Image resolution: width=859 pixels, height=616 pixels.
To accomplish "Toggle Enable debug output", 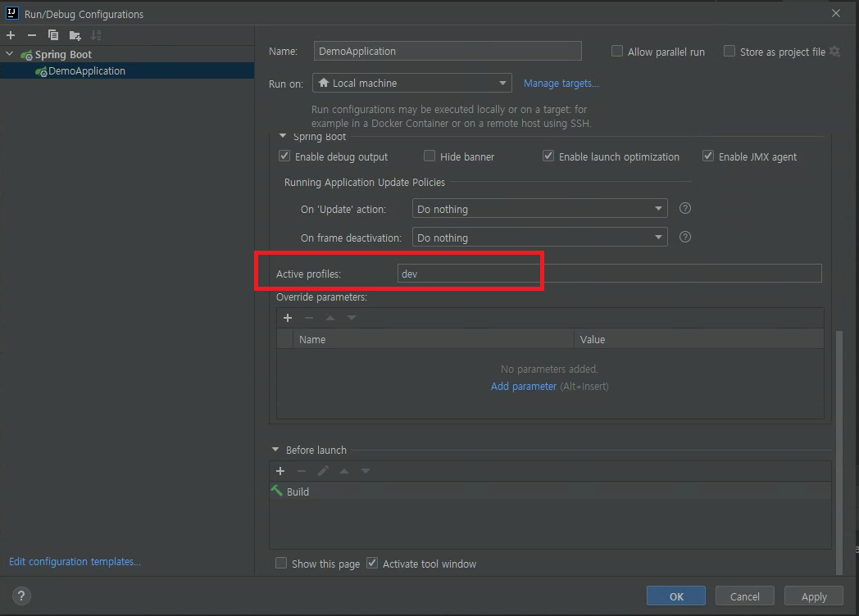I will pos(284,156).
